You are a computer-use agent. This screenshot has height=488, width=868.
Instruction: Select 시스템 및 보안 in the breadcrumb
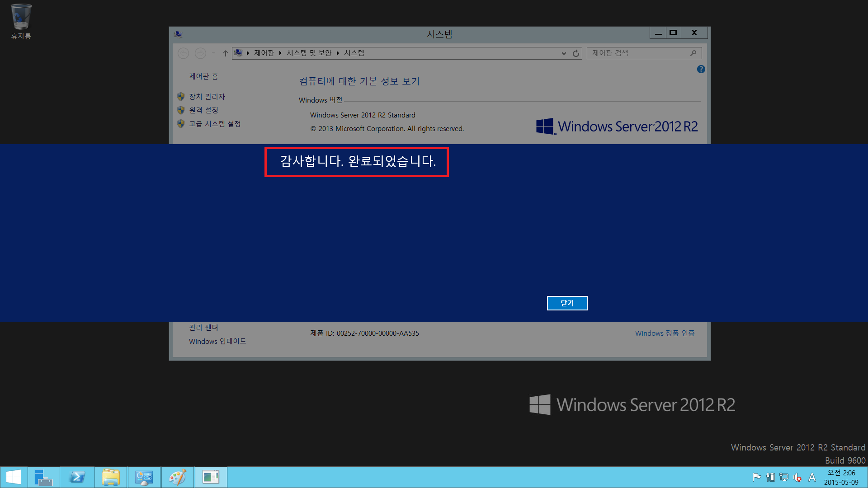[x=309, y=53]
